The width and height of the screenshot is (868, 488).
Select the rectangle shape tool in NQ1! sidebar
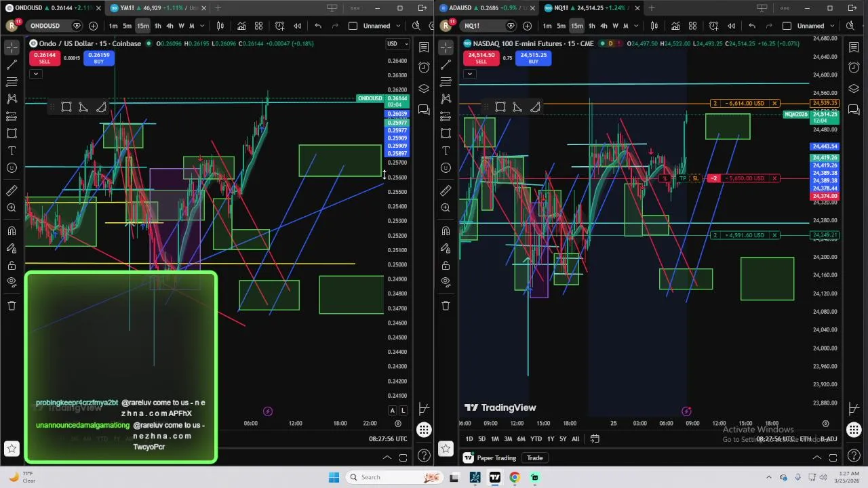tap(446, 134)
